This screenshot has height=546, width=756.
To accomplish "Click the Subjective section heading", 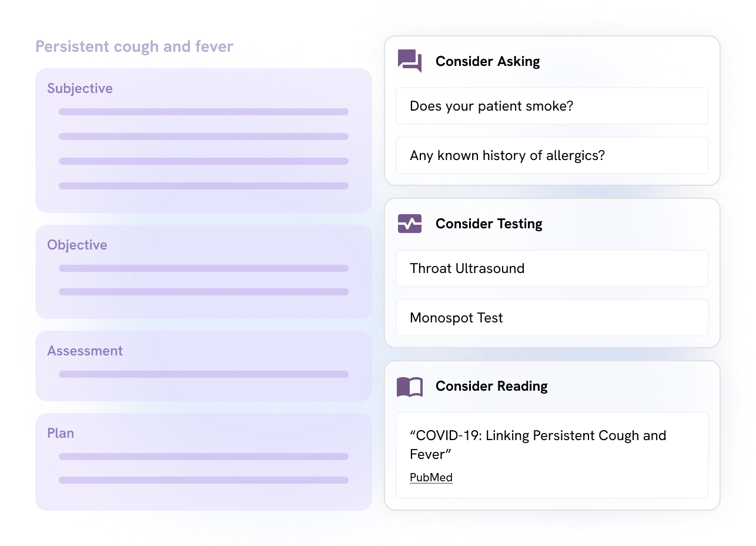I will 80,88.
